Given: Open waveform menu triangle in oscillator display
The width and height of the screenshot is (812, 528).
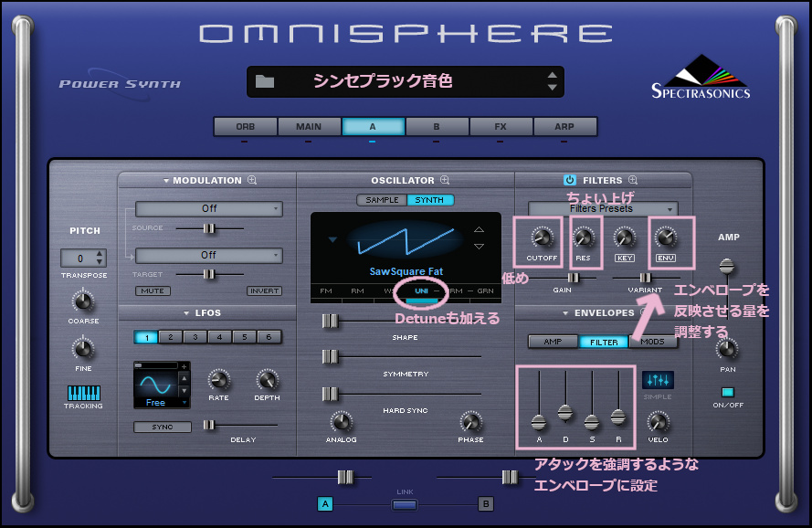Looking at the screenshot, I should [x=333, y=239].
